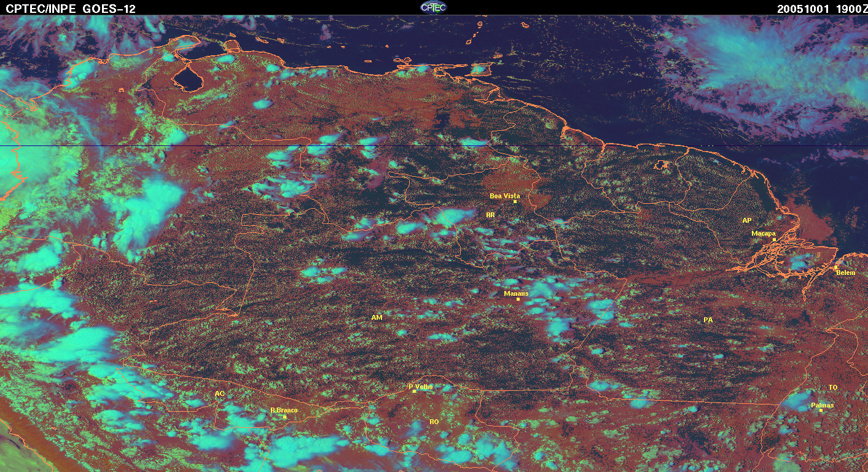Click the CPTEC/INPE GOES-12 header text
Screen dimensions: 868x472
click(x=71, y=9)
